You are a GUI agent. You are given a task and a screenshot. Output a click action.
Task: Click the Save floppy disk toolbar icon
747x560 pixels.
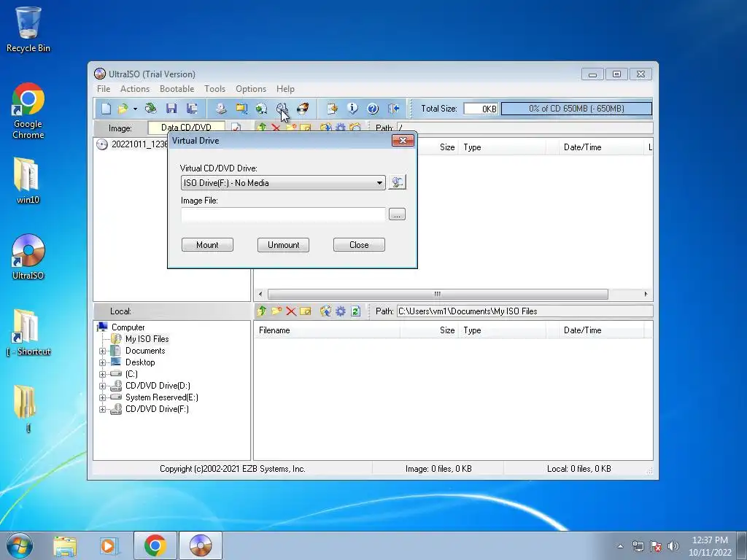click(x=171, y=109)
